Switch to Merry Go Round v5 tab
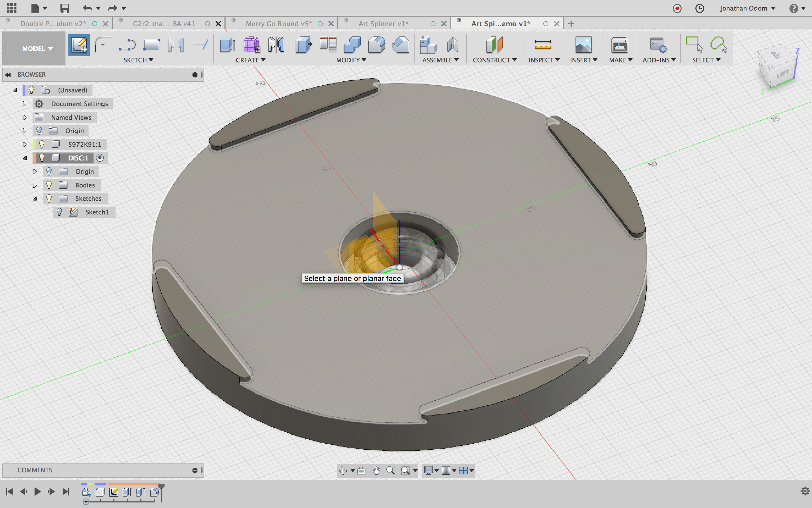The width and height of the screenshot is (812, 508). 278,24
